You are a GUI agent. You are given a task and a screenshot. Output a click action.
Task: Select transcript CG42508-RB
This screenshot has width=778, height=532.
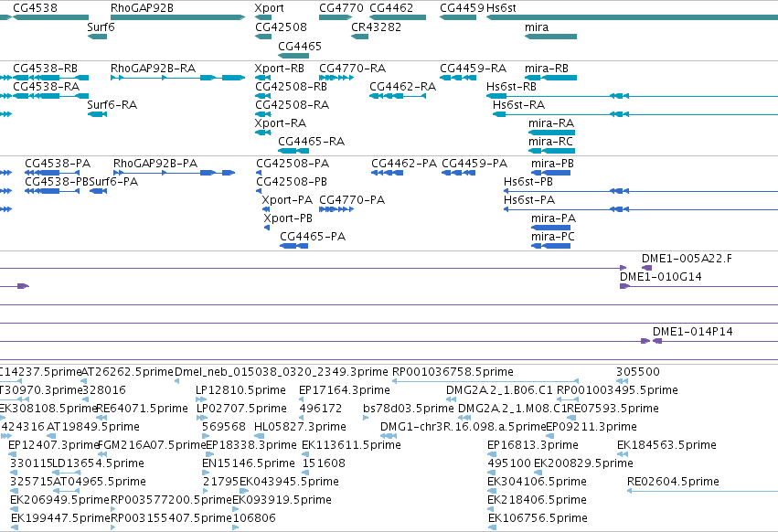coord(263,96)
